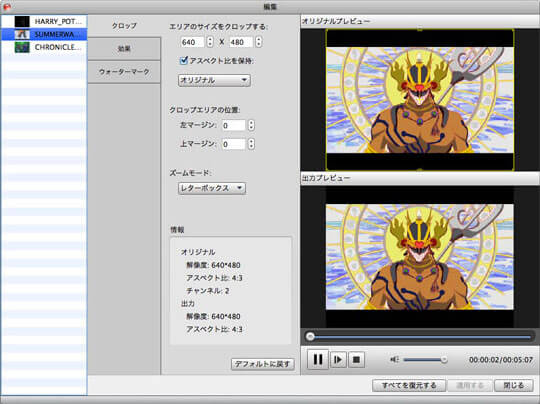This screenshot has width=540, height=404.
Task: Click the next frame step button
Action: coord(338,360)
